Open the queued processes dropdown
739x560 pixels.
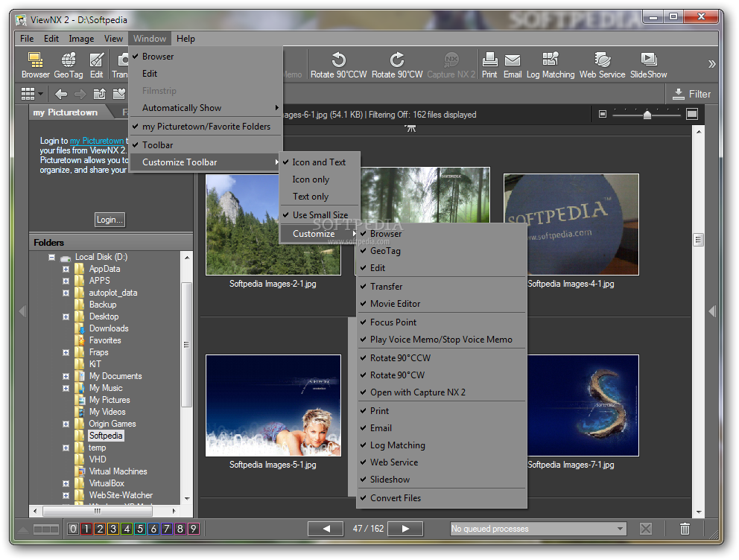(621, 529)
